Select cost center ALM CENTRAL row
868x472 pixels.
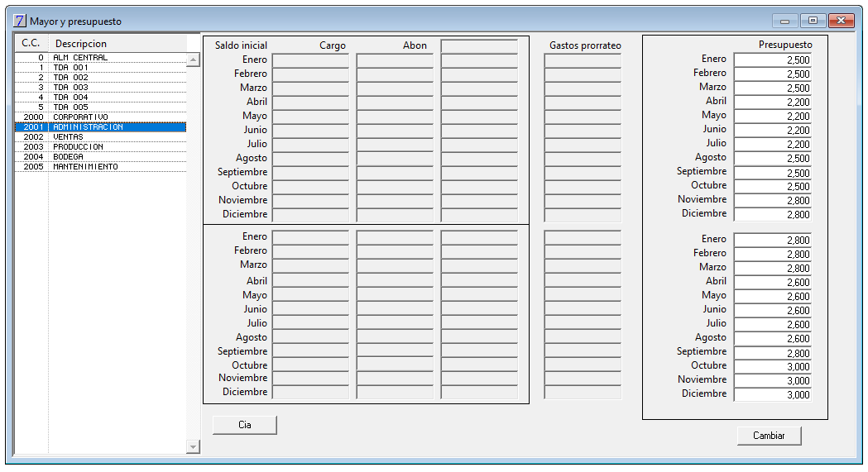100,58
